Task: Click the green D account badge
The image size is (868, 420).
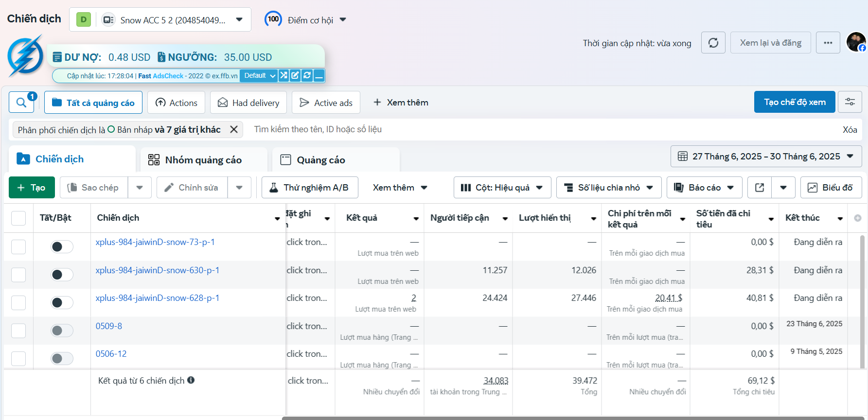Action: (x=84, y=19)
